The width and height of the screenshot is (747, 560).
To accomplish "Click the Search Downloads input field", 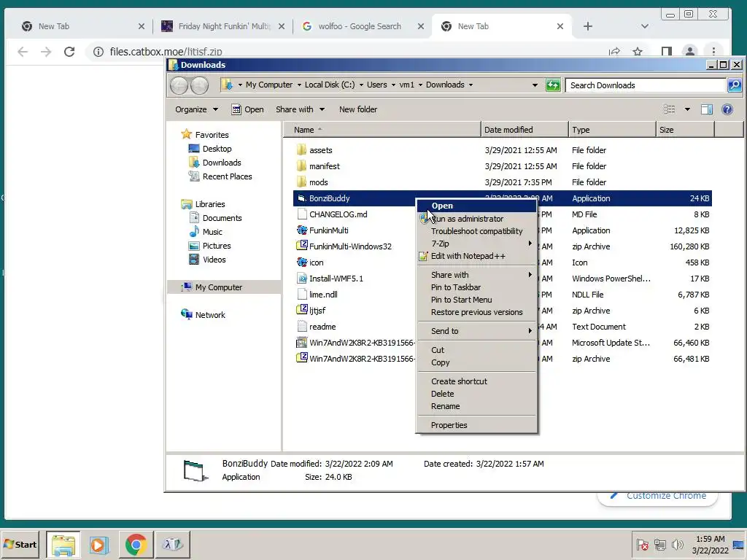I will (646, 85).
